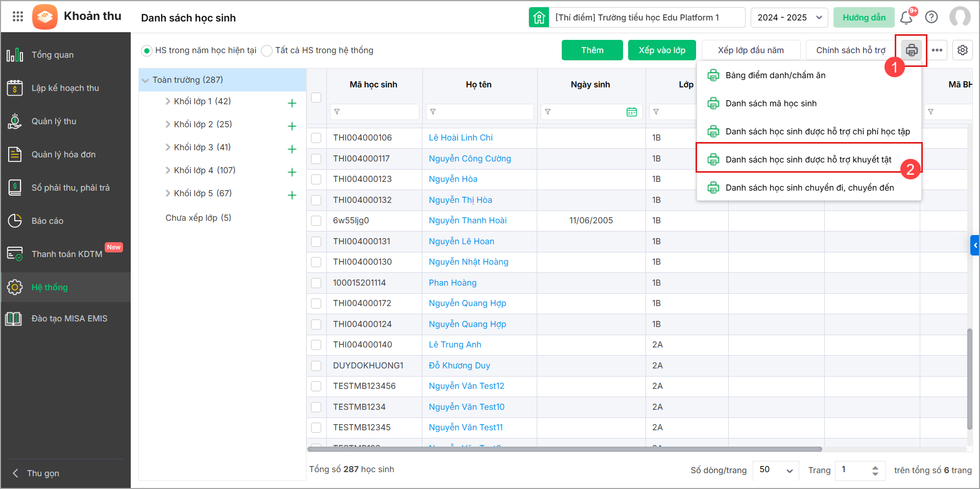The image size is (980, 489).
Task: Choose 'Danh sách học sinh được hỗ trợ khuyết tật'
Action: point(808,159)
